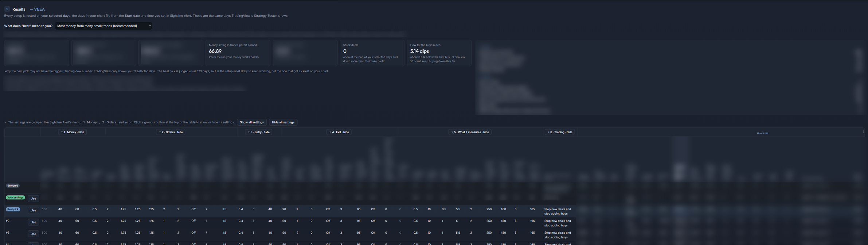The height and width of the screenshot is (245, 868).
Task: Click the 66.89 money-sitting value
Action: coord(215,51)
